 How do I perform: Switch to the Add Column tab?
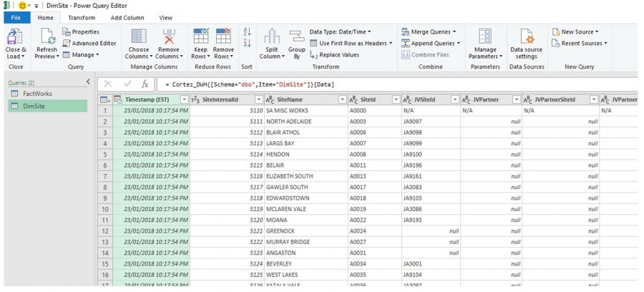(x=127, y=18)
